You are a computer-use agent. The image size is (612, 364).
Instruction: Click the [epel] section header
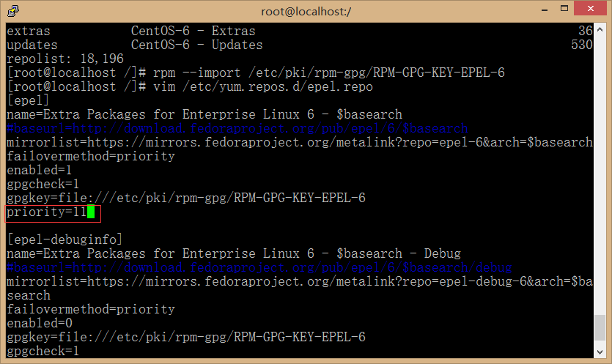[28, 100]
